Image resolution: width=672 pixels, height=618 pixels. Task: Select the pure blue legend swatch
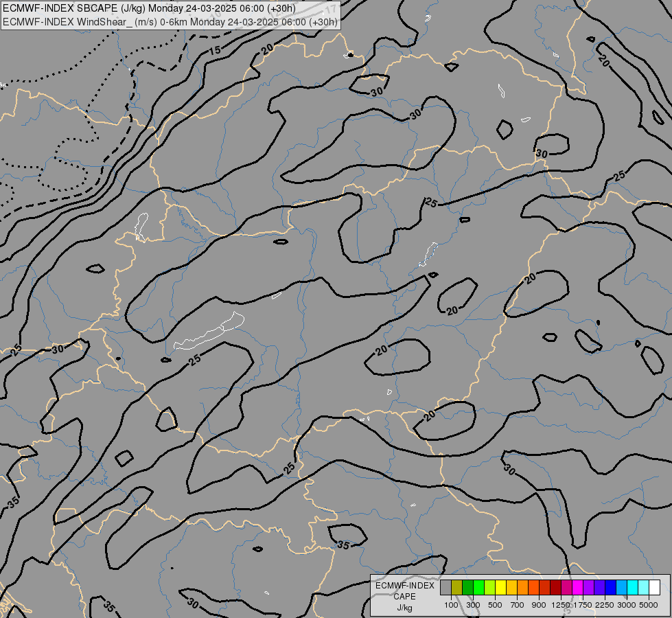(611, 587)
